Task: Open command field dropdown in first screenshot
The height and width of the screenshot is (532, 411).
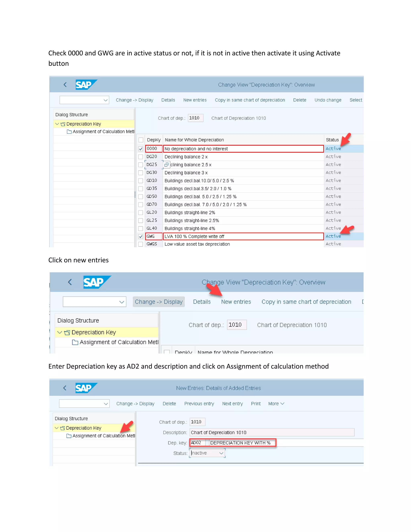Action: (105, 100)
